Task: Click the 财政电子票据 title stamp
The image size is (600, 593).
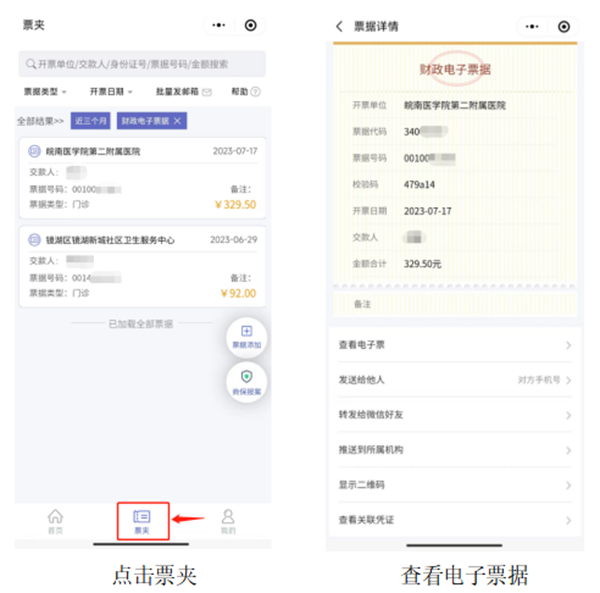Action: coord(455,69)
